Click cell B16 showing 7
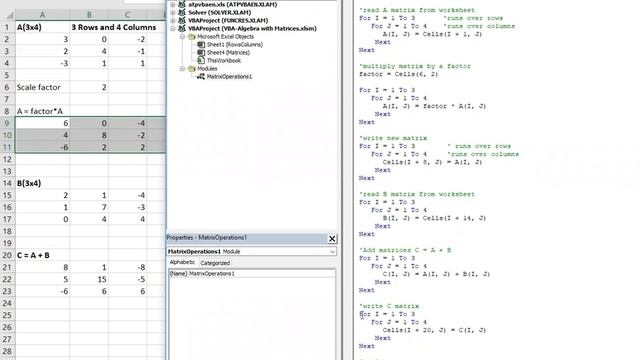Viewport: 640px width, 360px height. tap(89, 207)
